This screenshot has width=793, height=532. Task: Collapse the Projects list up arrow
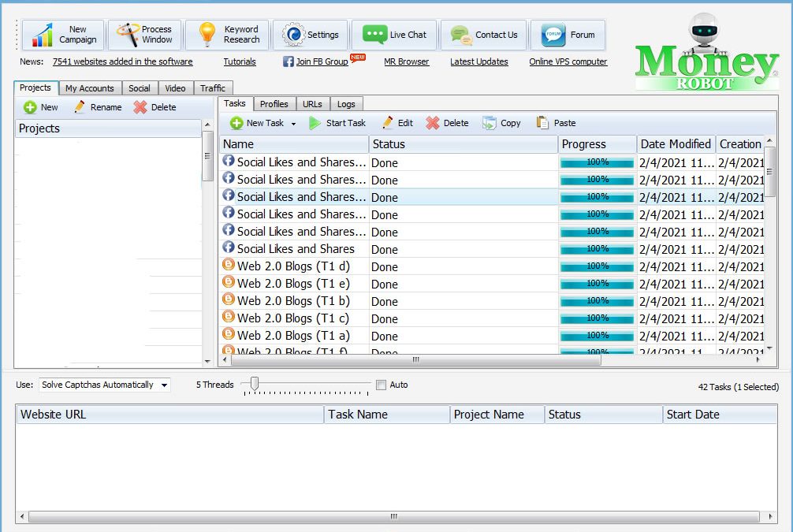[207, 125]
